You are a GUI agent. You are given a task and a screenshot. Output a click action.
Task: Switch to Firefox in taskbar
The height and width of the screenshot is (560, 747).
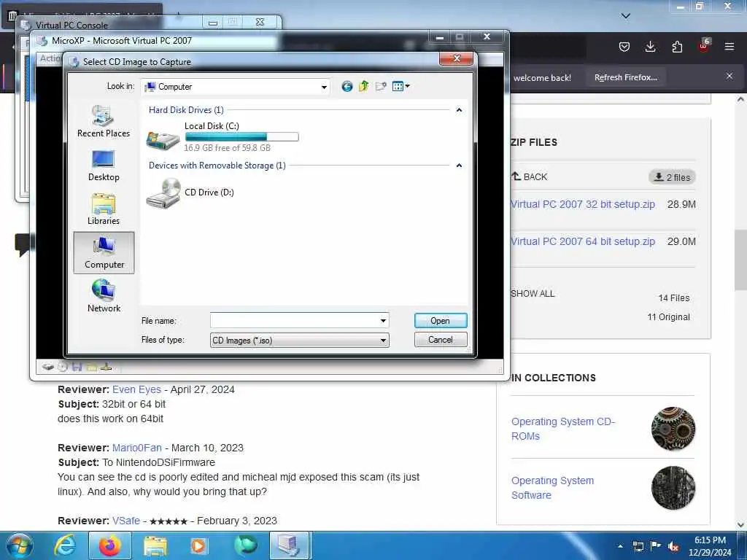pyautogui.click(x=109, y=545)
